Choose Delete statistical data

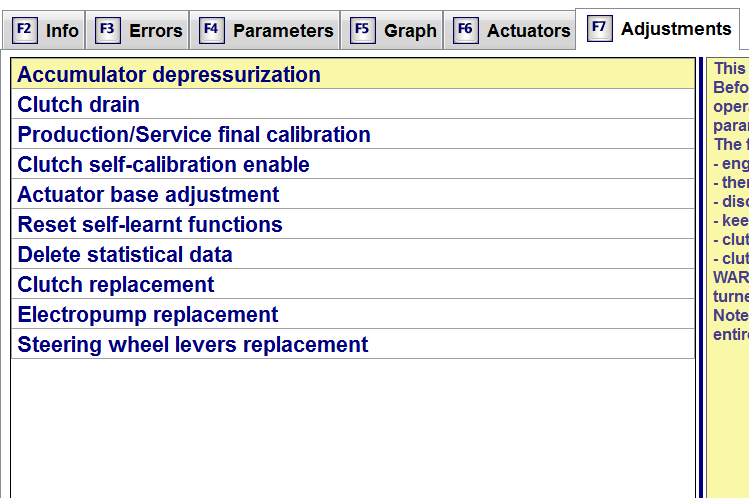(x=353, y=254)
